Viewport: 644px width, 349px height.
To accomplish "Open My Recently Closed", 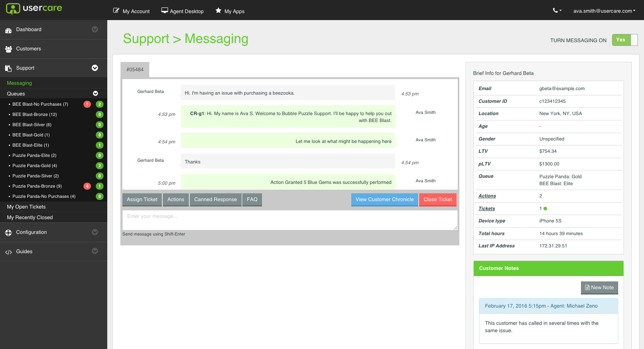I will click(30, 218).
